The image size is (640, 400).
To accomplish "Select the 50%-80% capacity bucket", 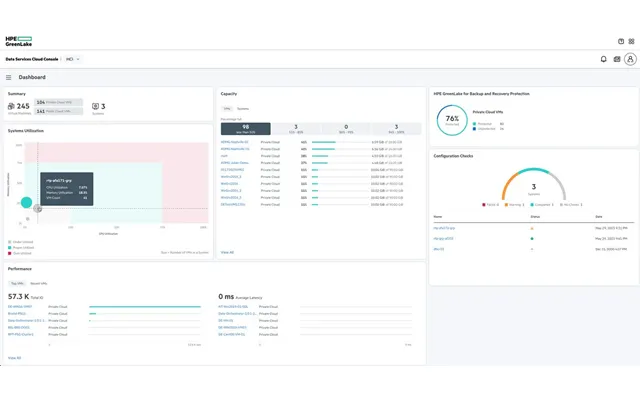I will tap(296, 129).
